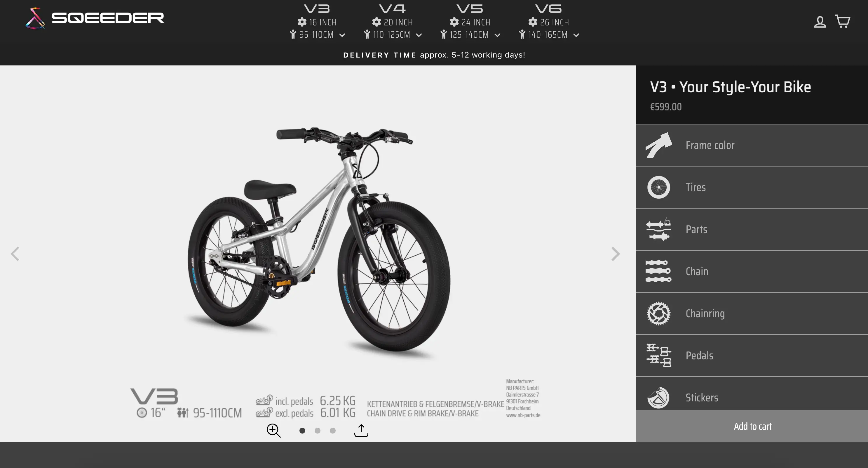Click the magnifier zoom-in icon
Screen dimensions: 868x468
[273, 431]
